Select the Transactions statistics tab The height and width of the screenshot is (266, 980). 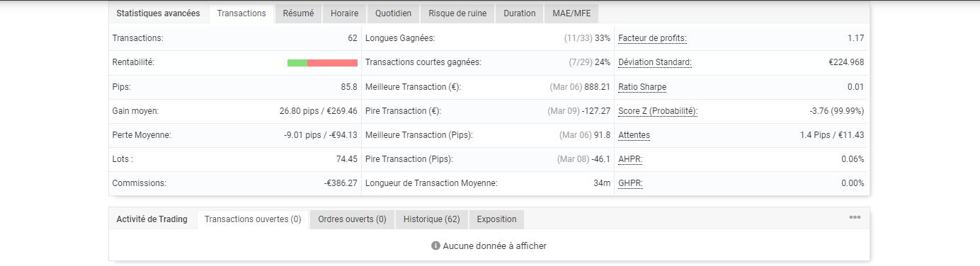pyautogui.click(x=241, y=13)
